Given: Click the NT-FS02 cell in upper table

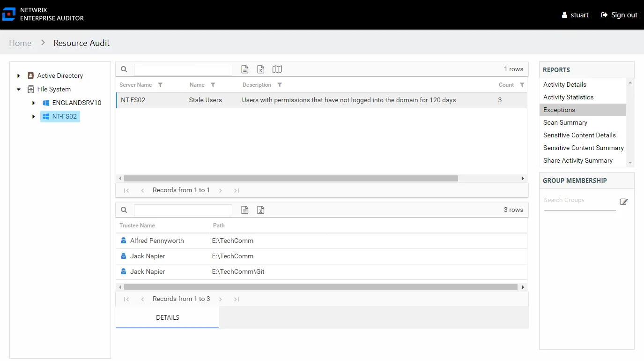Looking at the screenshot, I should coord(133,100).
